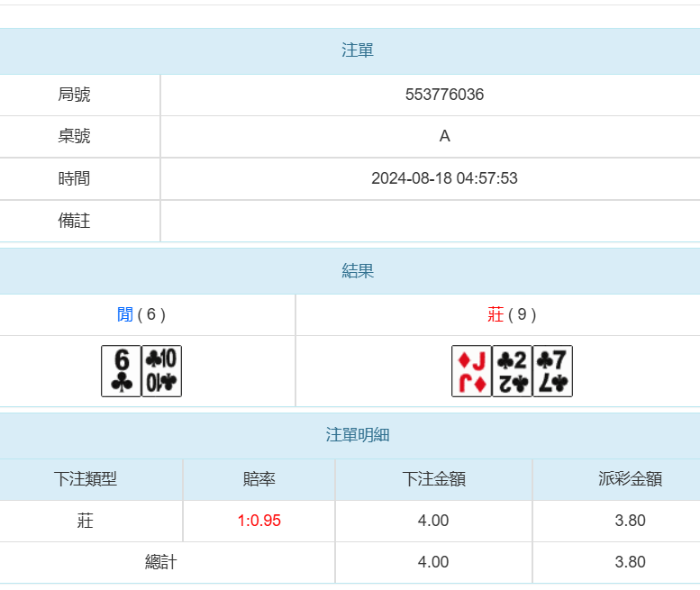Click the 6 of clubs card
The height and width of the screenshot is (590, 700).
pyautogui.click(x=121, y=370)
